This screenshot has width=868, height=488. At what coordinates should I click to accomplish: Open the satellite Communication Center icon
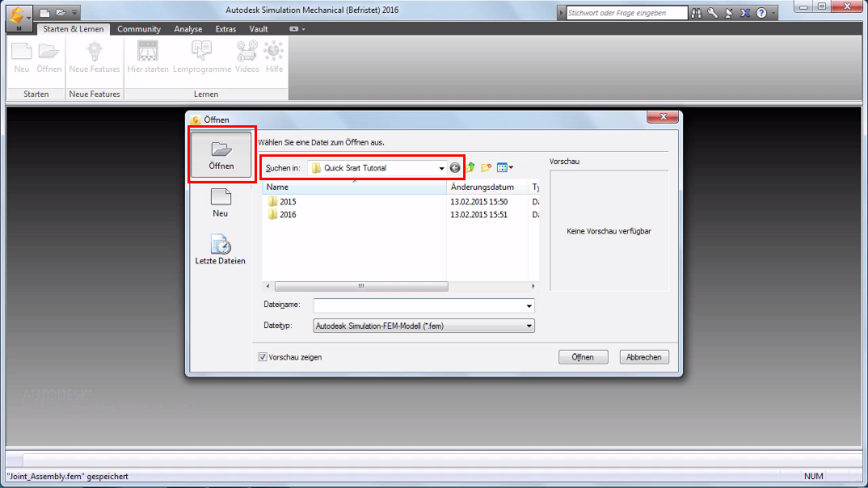(729, 13)
